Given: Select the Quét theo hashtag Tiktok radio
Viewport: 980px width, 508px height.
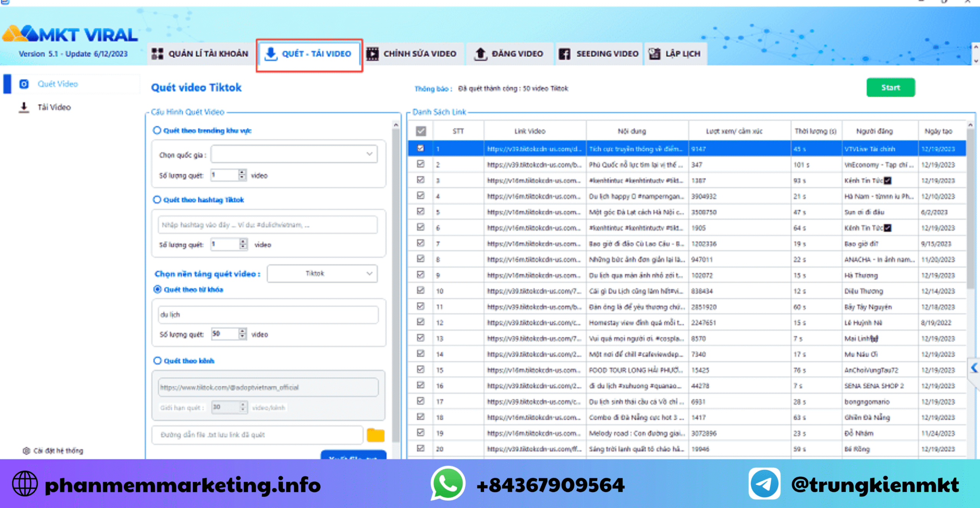Looking at the screenshot, I should [157, 200].
